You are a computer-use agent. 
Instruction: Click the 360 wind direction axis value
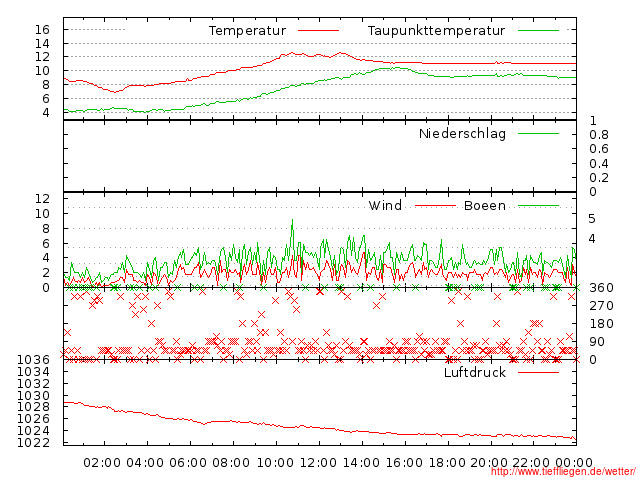[601, 288]
